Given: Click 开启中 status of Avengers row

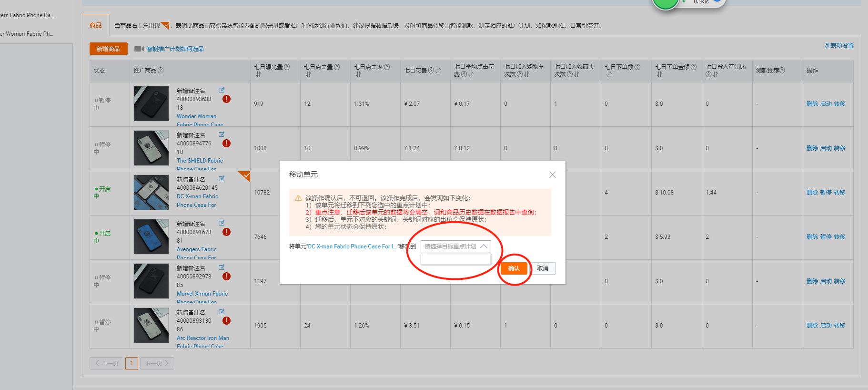Looking at the screenshot, I should tap(102, 237).
